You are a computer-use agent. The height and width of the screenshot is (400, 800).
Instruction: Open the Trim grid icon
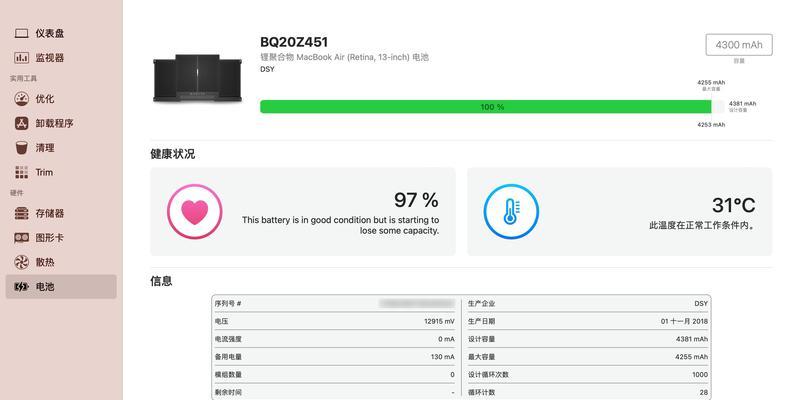point(21,172)
